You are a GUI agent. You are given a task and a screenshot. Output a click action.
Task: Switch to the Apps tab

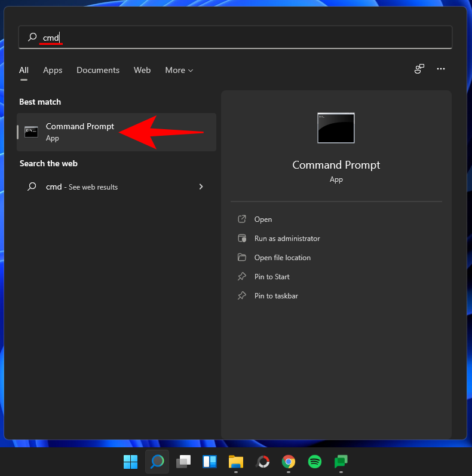point(53,70)
